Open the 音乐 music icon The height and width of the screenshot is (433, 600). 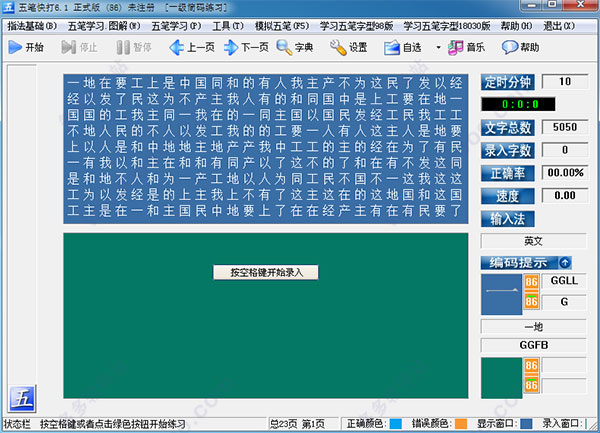tap(456, 47)
